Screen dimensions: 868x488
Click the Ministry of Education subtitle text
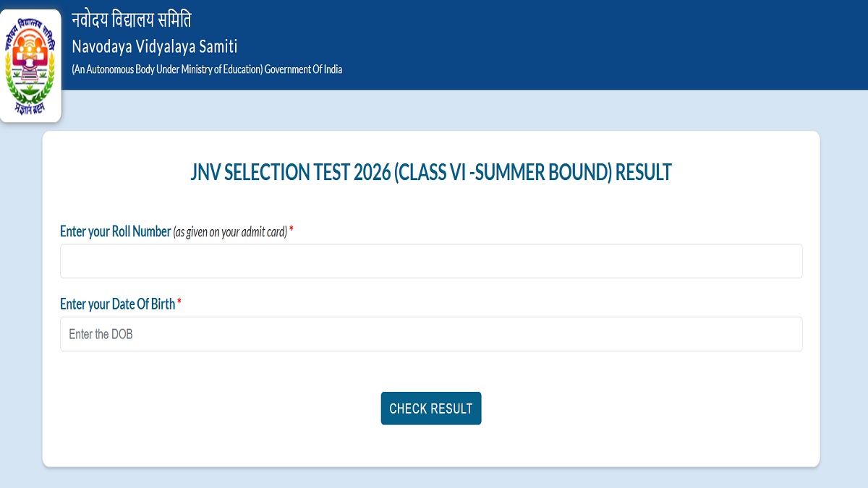tap(166, 69)
